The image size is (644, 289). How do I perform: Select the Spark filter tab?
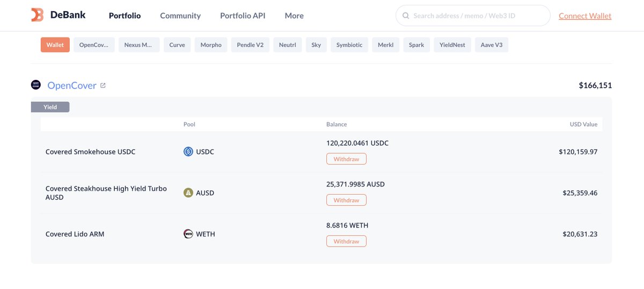tap(416, 45)
